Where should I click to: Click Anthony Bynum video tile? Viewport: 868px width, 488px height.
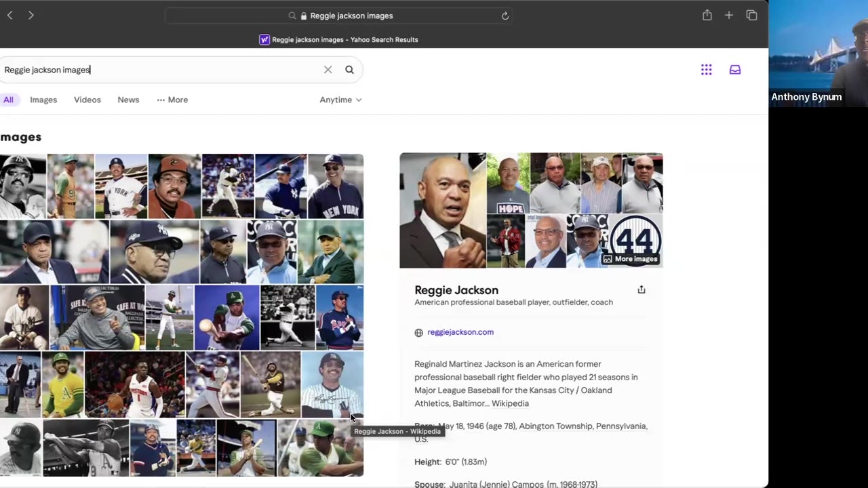(818, 53)
